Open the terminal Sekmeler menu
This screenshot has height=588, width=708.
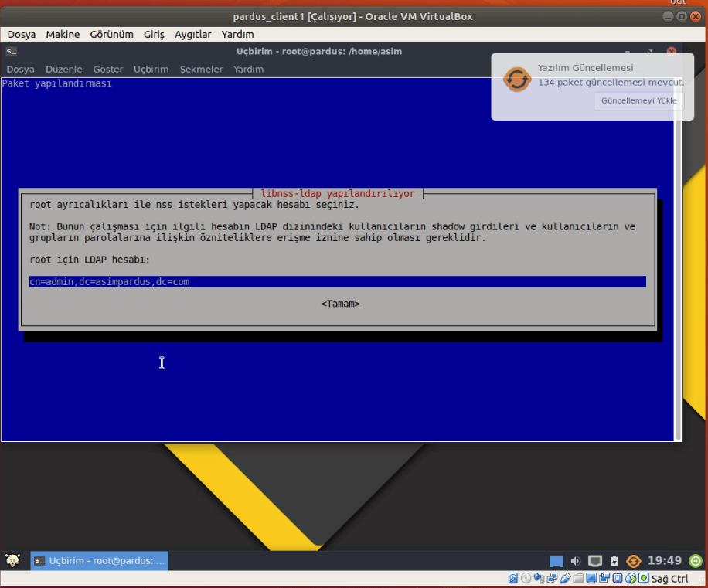[202, 69]
